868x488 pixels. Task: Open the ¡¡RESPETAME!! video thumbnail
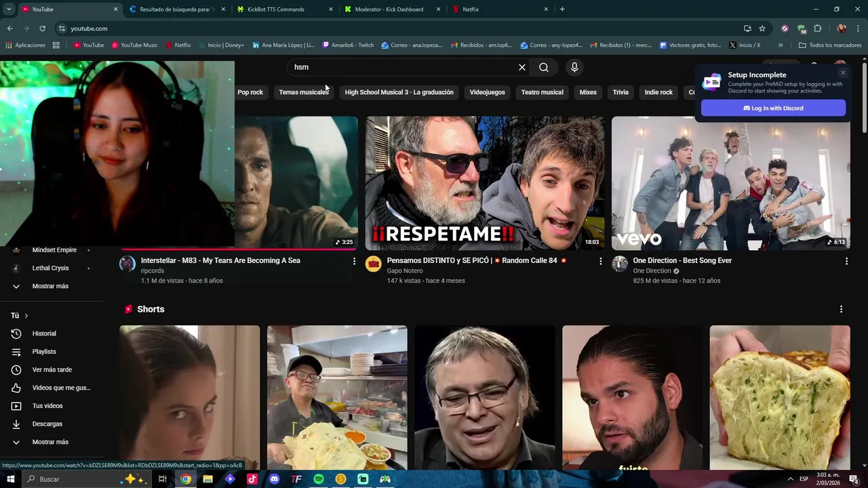(x=485, y=183)
